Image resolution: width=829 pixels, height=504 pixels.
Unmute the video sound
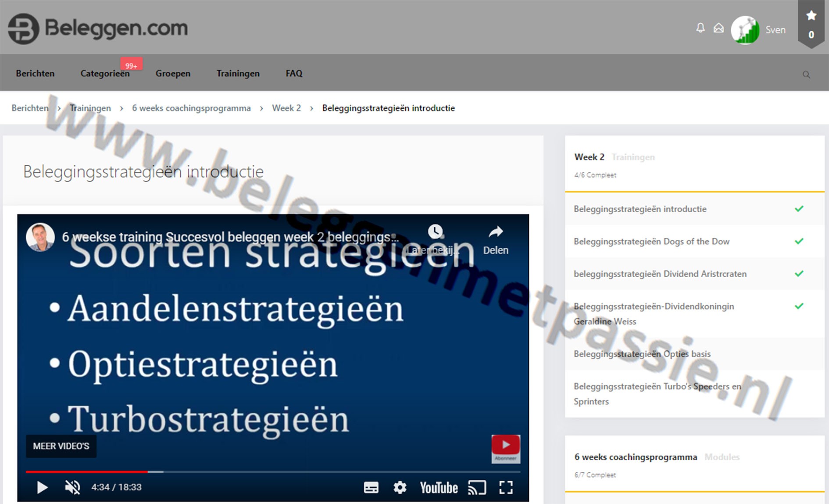[x=72, y=487]
